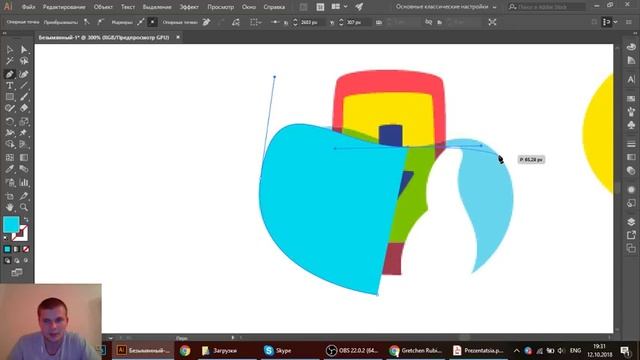
Task: Open the Текст menu
Action: (x=128, y=7)
